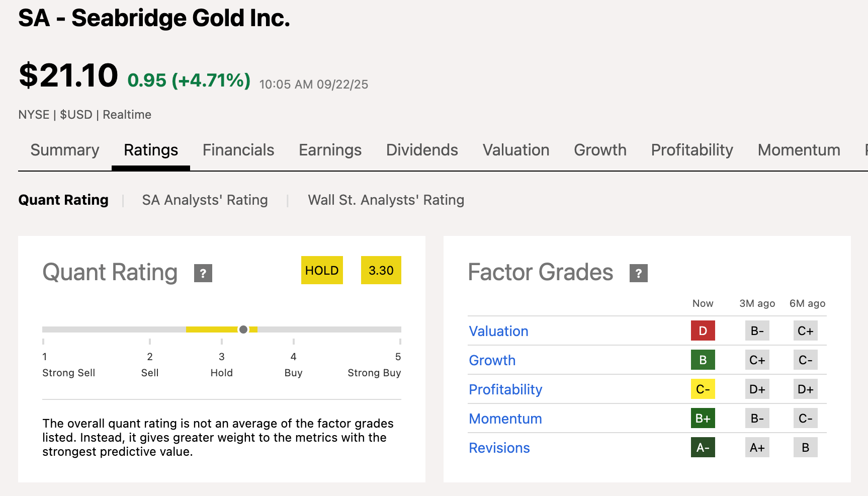
Task: Select Wall St. Analysts' Rating sub-tab
Action: [x=386, y=200]
